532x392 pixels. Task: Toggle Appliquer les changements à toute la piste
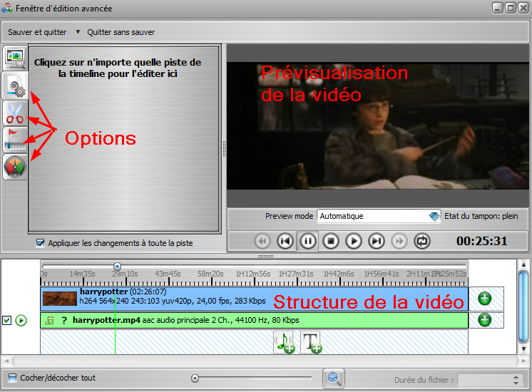point(41,243)
